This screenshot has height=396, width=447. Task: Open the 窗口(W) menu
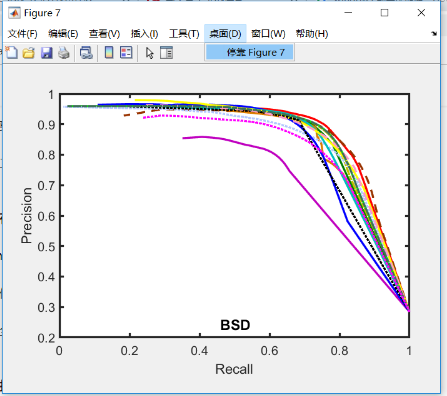[x=268, y=34]
